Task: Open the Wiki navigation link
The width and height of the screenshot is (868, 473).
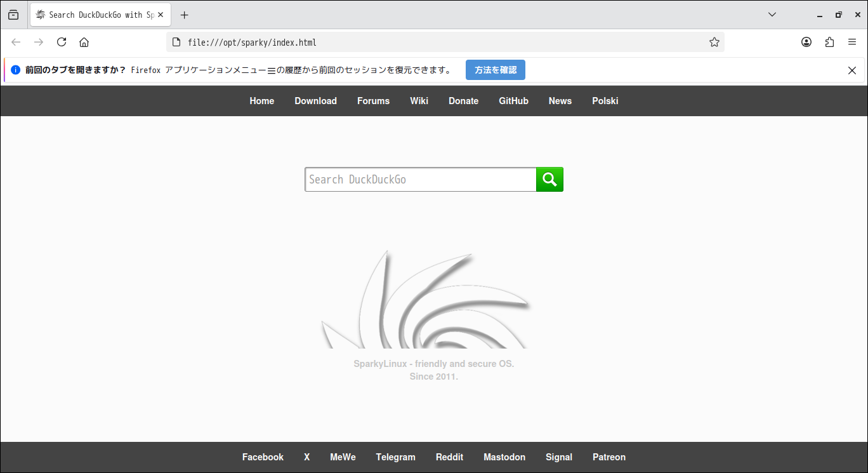Action: (419, 101)
